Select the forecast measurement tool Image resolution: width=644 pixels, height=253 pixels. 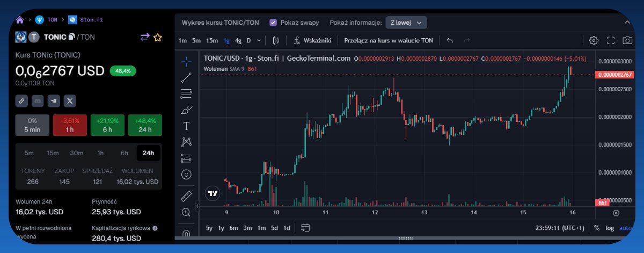pos(186,158)
